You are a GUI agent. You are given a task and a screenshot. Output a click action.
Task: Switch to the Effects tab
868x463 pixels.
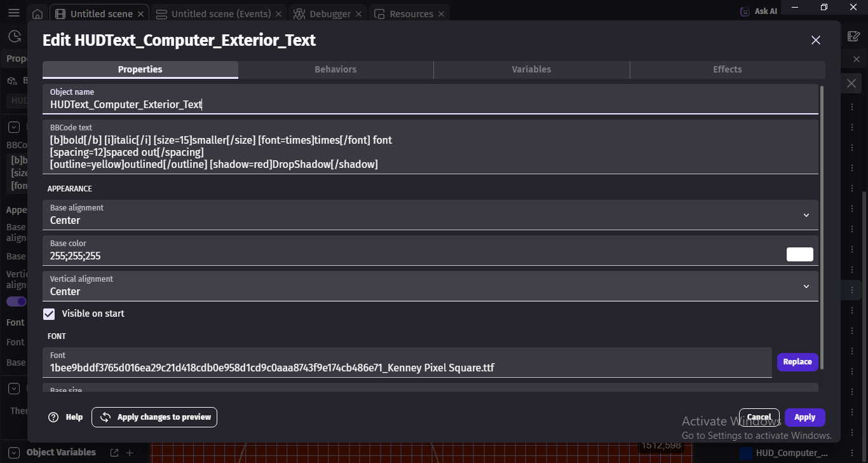click(728, 69)
